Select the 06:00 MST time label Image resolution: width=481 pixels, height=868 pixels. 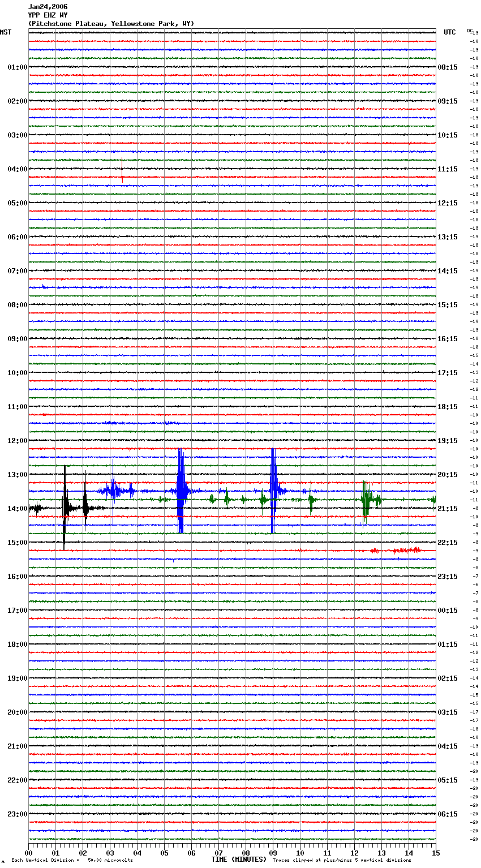17,237
